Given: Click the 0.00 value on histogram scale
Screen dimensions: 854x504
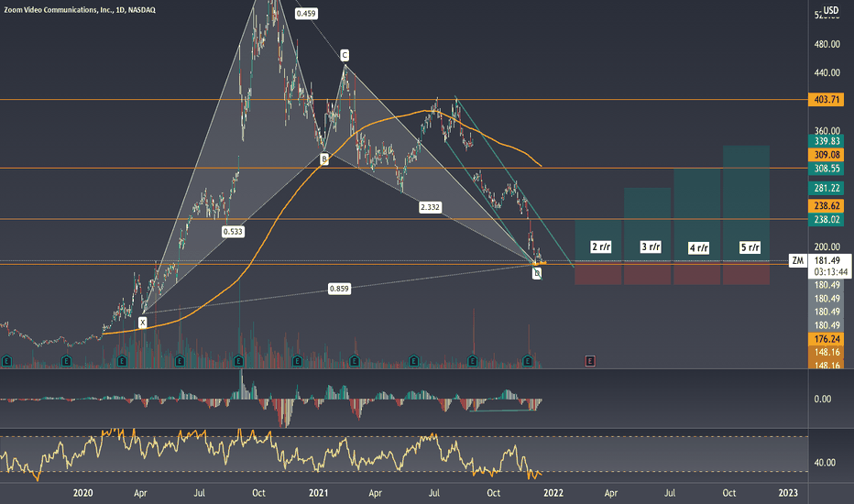Looking at the screenshot, I should click(x=823, y=399).
